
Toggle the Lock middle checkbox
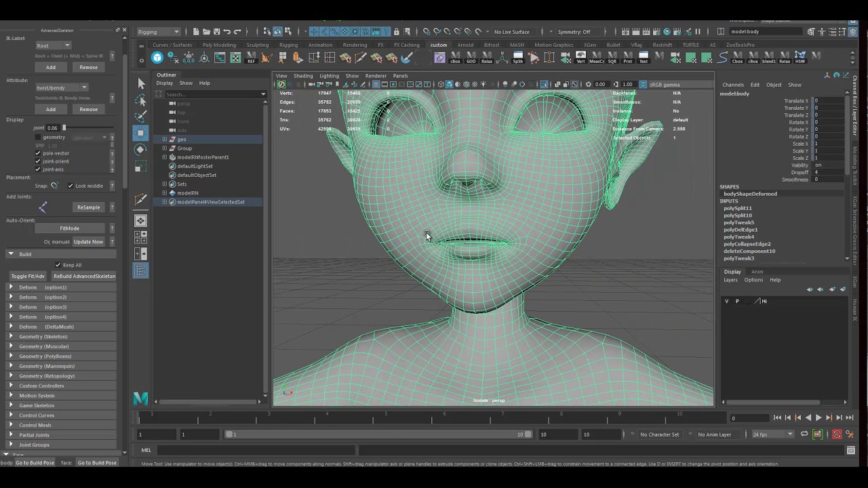click(71, 186)
